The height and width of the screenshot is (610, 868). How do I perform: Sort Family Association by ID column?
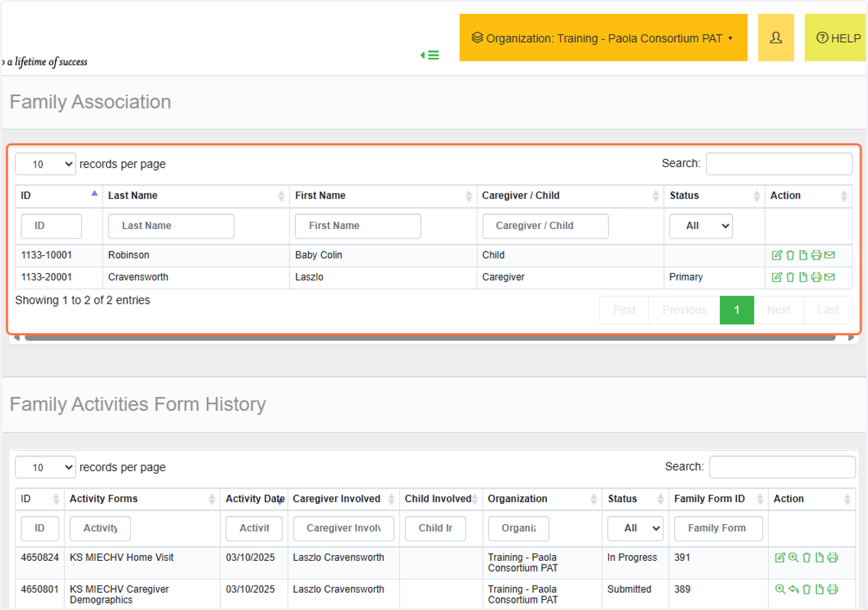click(59, 196)
